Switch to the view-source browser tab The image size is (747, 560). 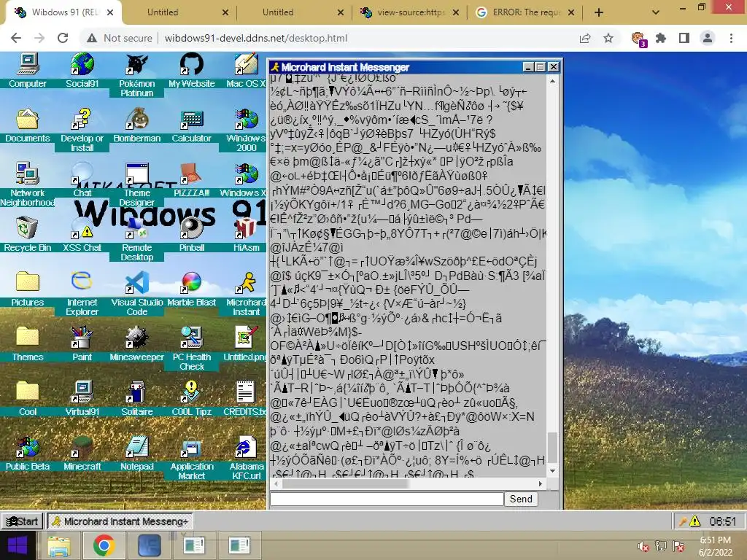[410, 12]
